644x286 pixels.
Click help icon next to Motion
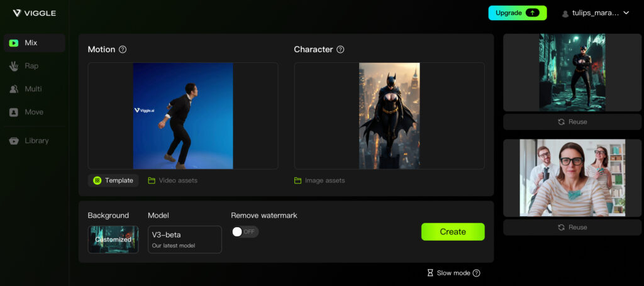tap(123, 50)
